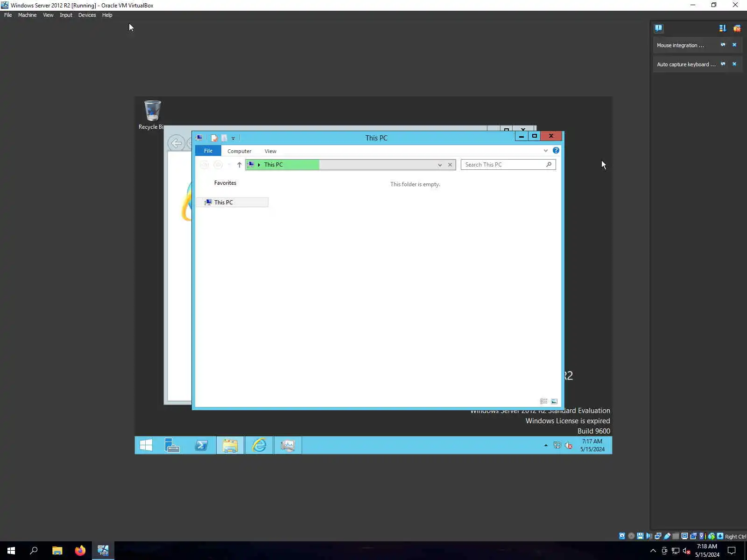Screen dimensions: 747x560
Task: Open the Computer ribbon tab
Action: tap(240, 151)
